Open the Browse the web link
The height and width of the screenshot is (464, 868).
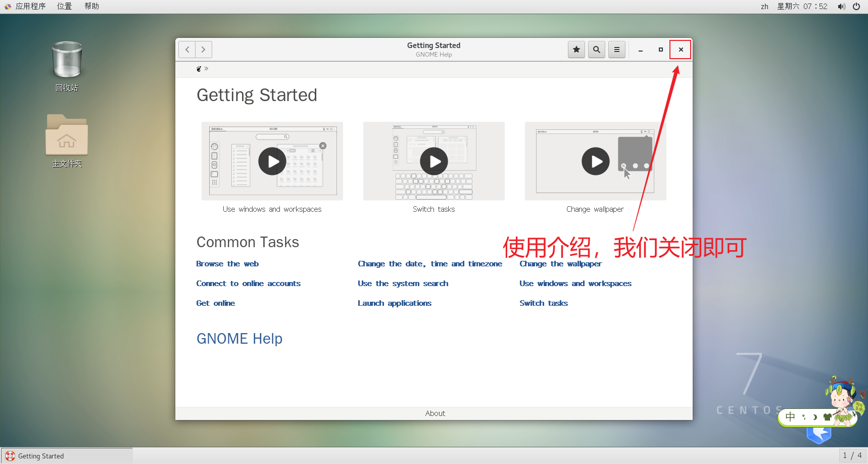click(x=227, y=264)
